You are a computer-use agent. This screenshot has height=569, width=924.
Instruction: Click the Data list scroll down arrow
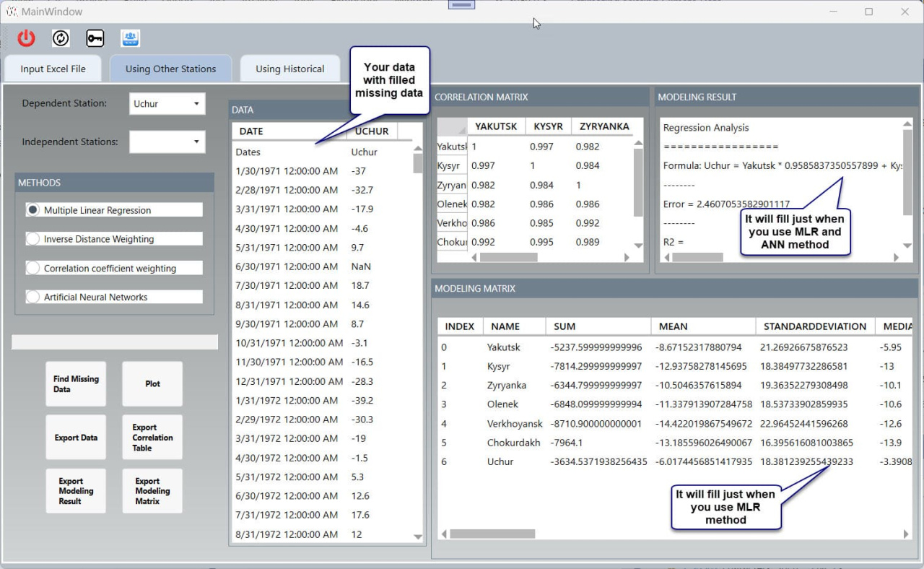click(418, 537)
